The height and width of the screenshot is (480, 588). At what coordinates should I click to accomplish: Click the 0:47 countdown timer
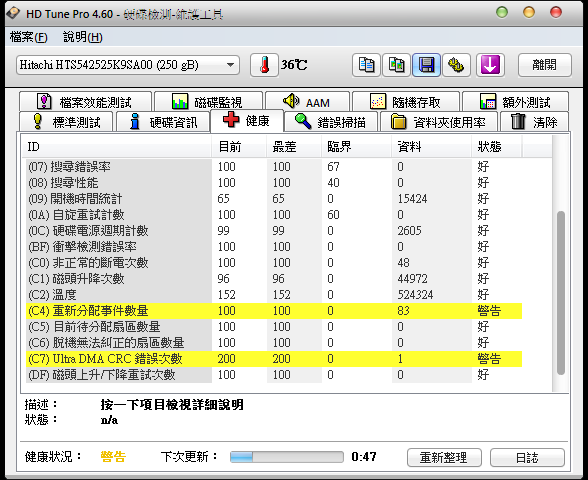click(x=364, y=457)
